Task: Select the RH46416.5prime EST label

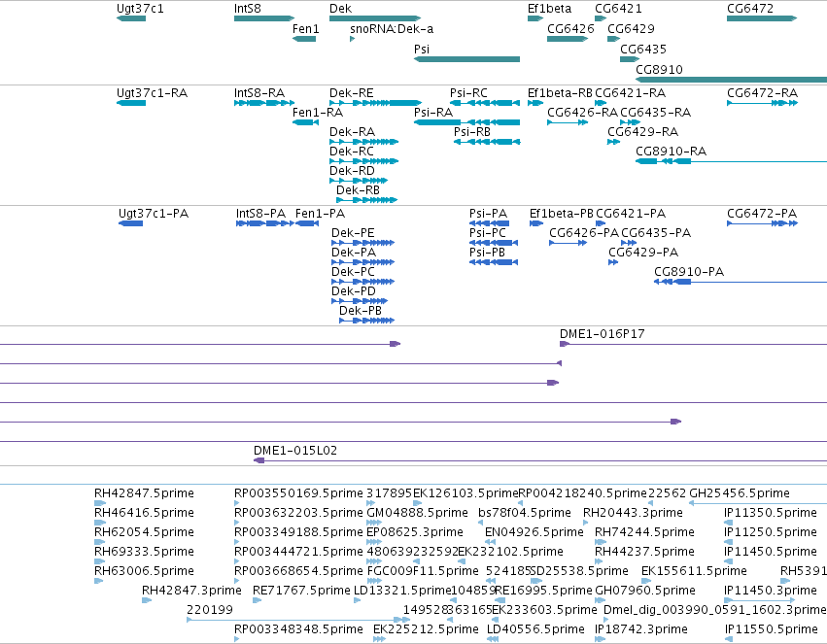Action: coord(144,513)
